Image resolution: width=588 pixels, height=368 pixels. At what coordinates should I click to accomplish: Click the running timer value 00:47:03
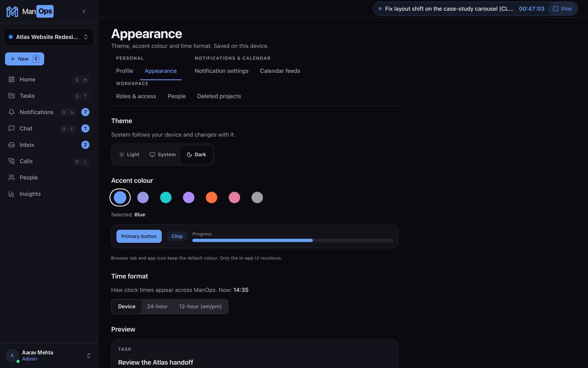click(531, 9)
